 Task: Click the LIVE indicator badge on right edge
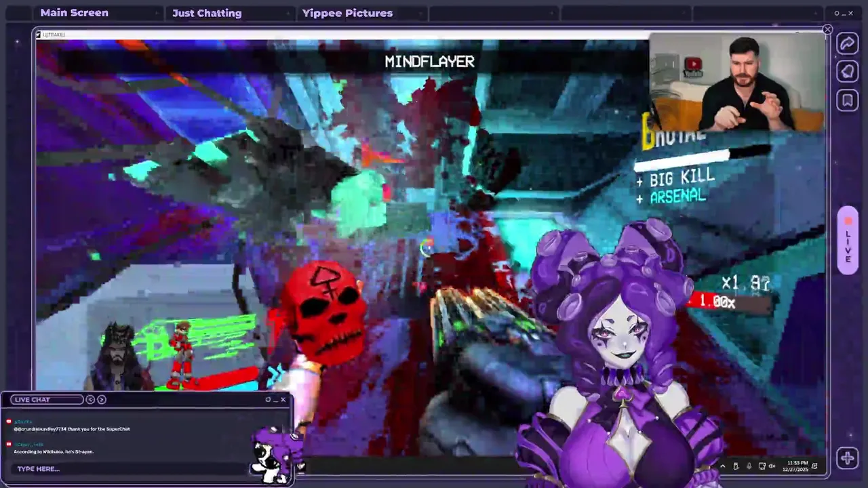(848, 240)
